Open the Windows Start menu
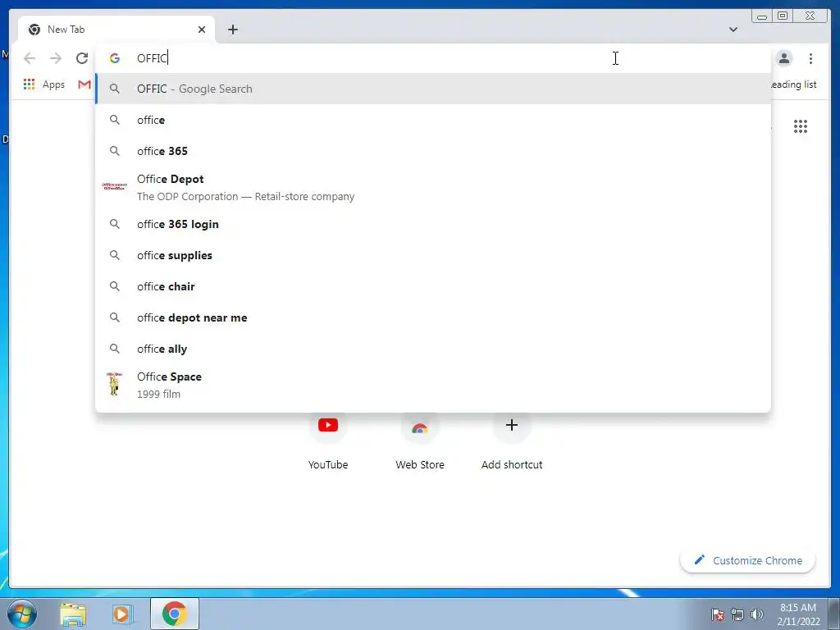Image resolution: width=840 pixels, height=630 pixels. point(22,614)
